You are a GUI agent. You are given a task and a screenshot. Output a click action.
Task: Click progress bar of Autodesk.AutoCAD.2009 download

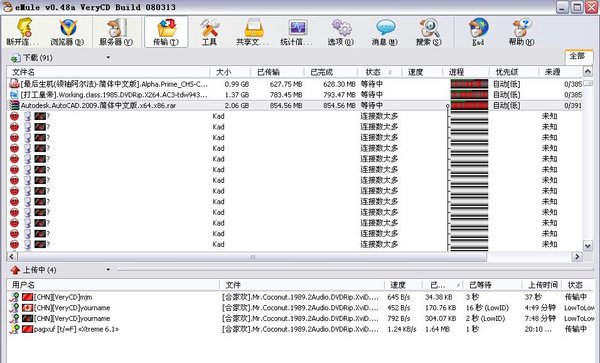coord(469,105)
